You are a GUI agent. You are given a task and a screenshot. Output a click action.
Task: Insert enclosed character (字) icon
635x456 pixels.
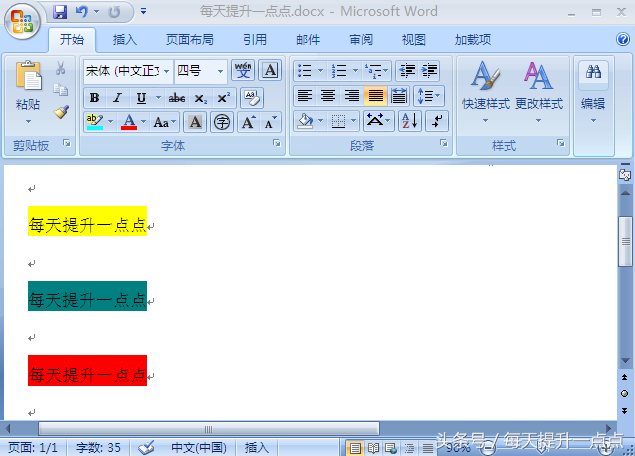click(x=222, y=122)
